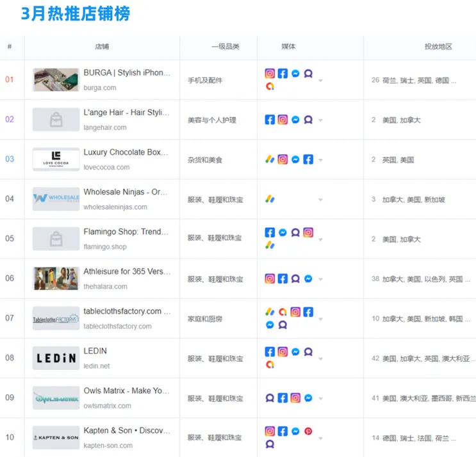Viewport: 476px width, 457px height.
Task: Click region cell 荷兰, 瑞士, 英国, 德国
Action: (419, 81)
